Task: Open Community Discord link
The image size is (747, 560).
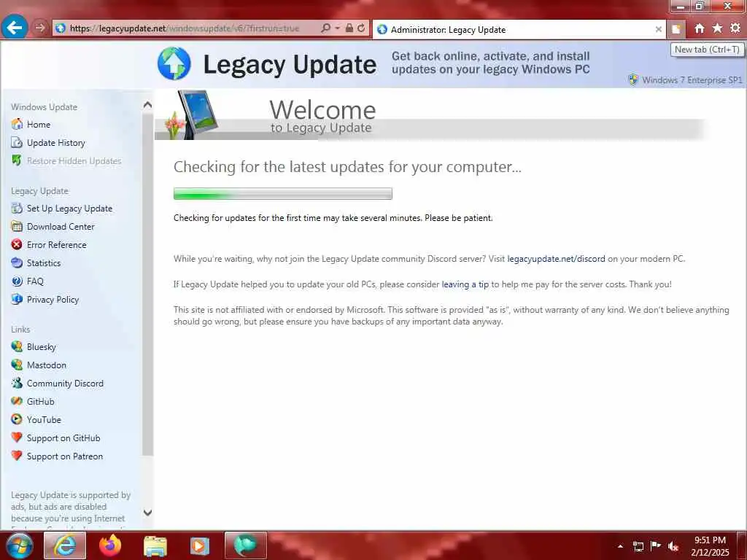Action: (65, 384)
